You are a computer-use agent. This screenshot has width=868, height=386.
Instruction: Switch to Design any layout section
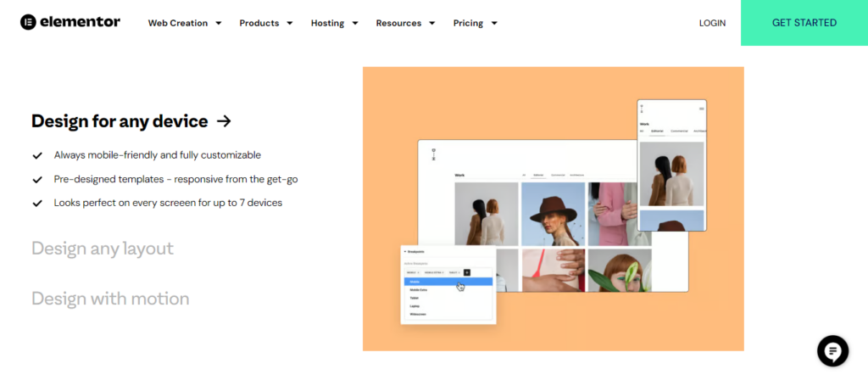click(x=103, y=249)
